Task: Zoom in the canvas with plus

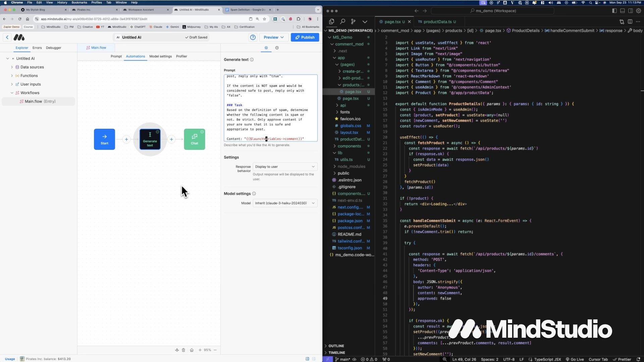Action: coord(200,350)
